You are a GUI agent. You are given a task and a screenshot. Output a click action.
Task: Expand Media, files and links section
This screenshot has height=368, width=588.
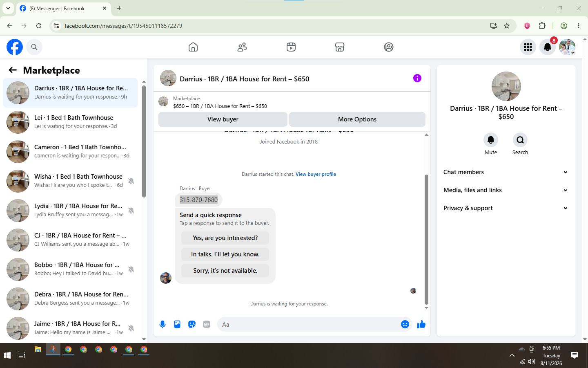pos(506,190)
